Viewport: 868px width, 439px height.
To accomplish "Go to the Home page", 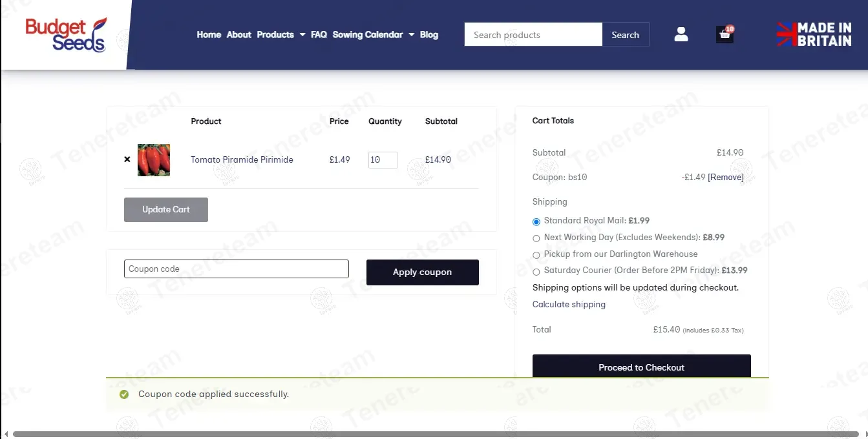I will [x=209, y=35].
